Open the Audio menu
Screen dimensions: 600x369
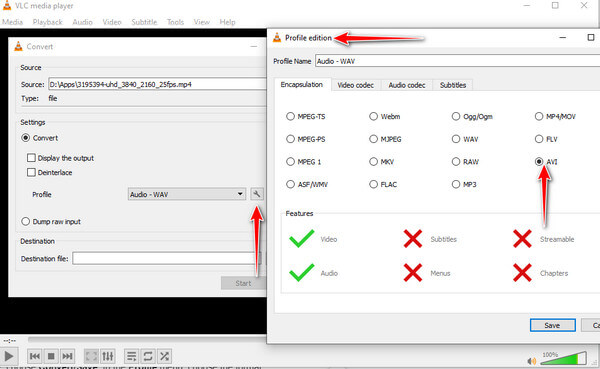[x=83, y=22]
